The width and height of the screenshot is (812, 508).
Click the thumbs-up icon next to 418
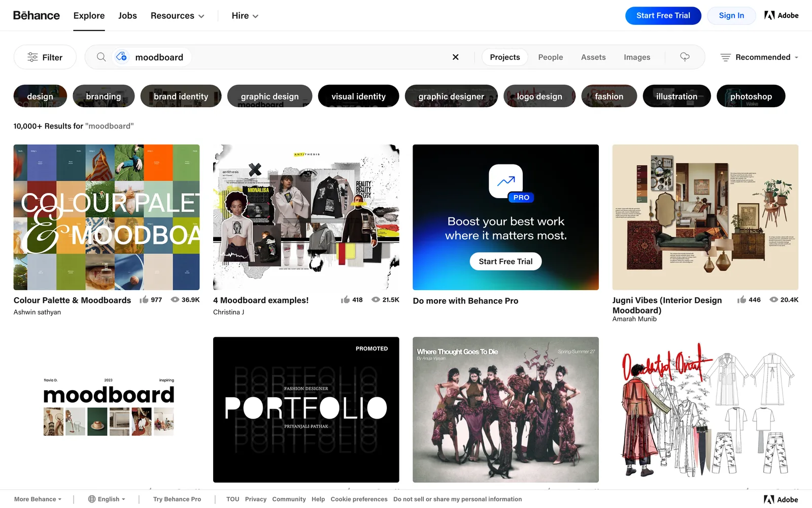coord(345,300)
